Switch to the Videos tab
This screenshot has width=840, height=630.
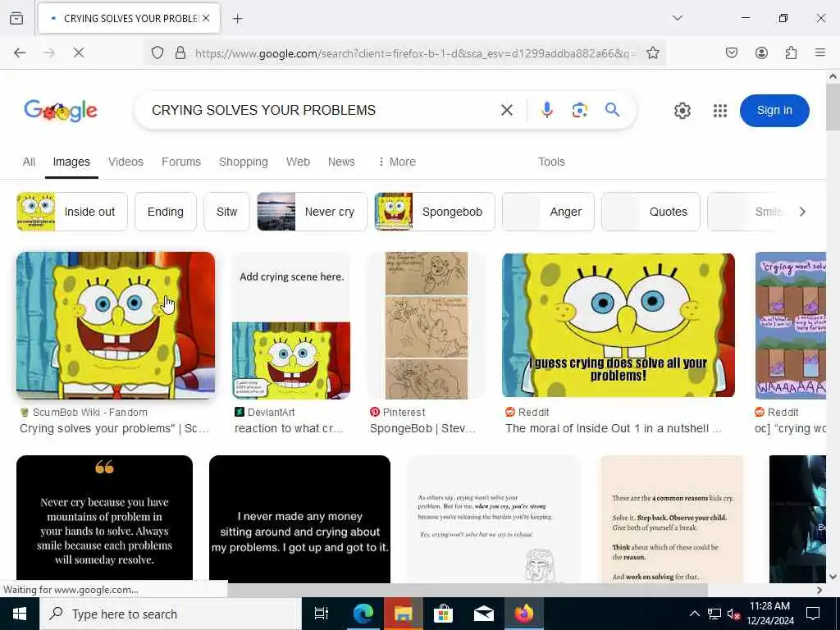(x=126, y=162)
